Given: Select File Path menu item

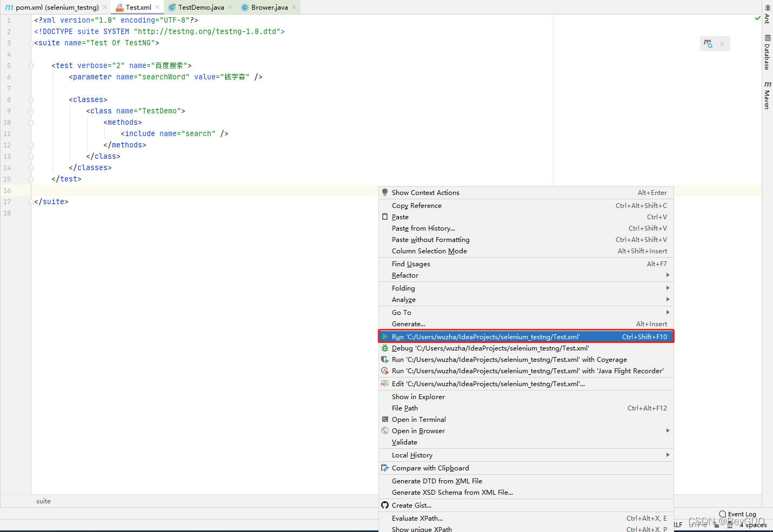Looking at the screenshot, I should point(526,408).
